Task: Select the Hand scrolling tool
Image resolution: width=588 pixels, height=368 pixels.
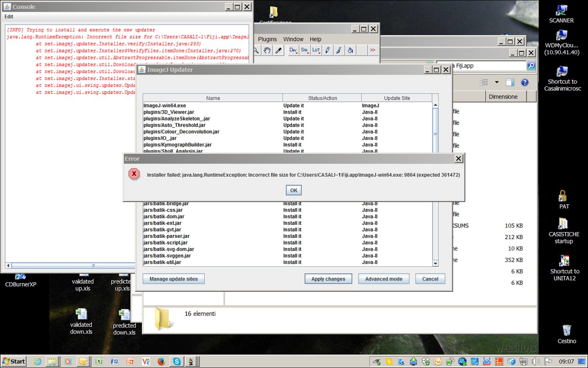Action: 267,50
